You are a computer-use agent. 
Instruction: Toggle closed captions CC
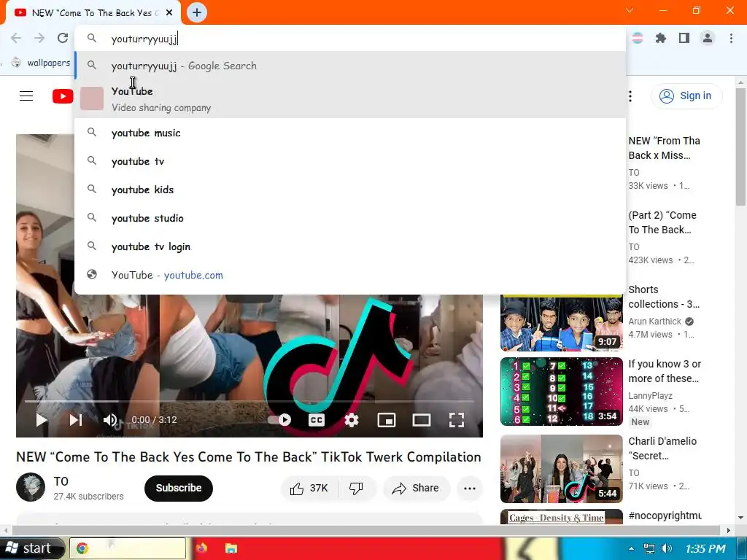(x=317, y=420)
